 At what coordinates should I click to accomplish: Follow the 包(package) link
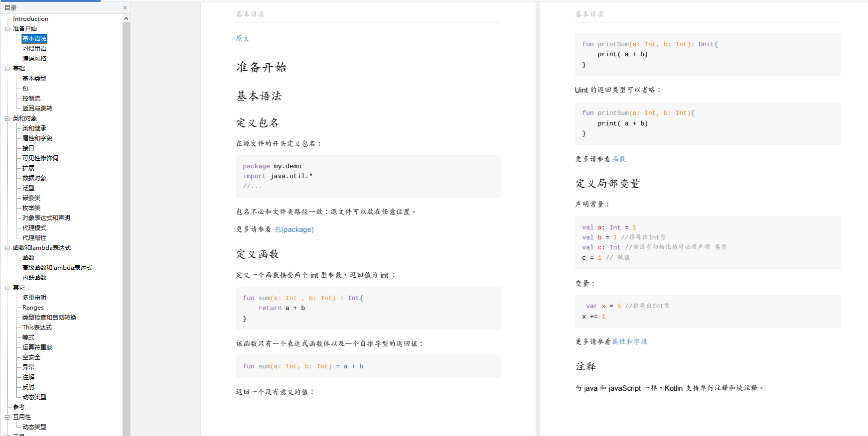tap(294, 229)
